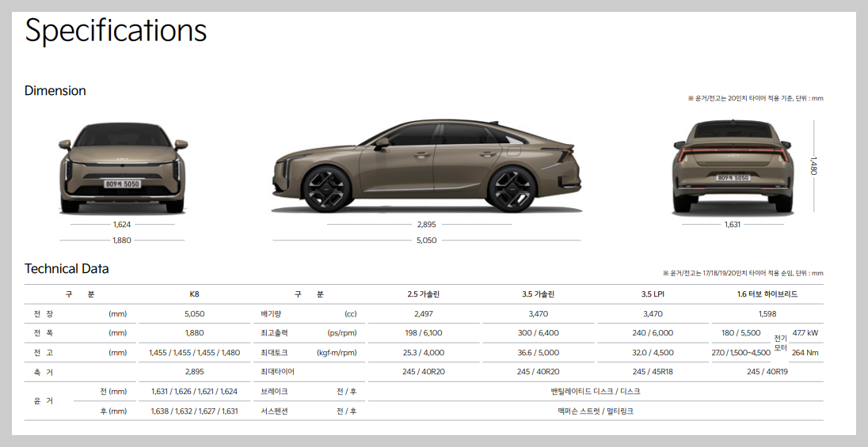
Task: Click the 264 Nm motor torque value
Action: (805, 352)
